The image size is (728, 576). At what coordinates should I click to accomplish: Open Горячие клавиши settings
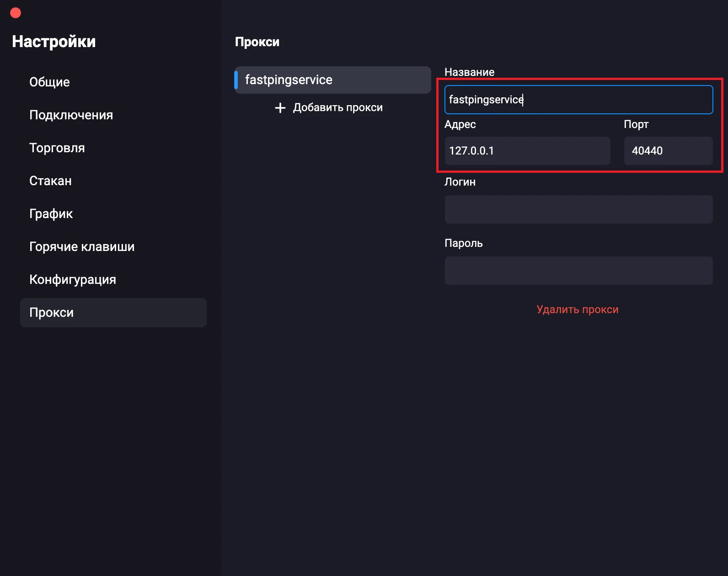pyautogui.click(x=82, y=247)
